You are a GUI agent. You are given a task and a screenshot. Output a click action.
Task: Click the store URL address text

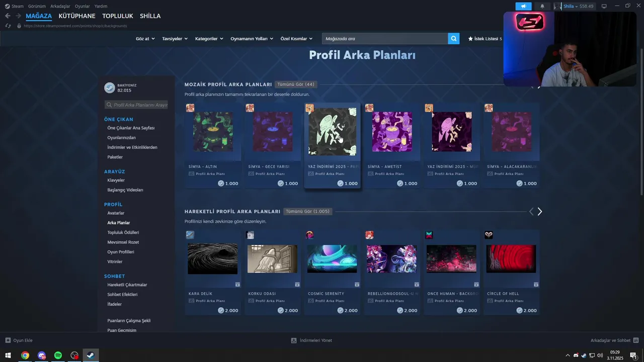click(x=76, y=26)
